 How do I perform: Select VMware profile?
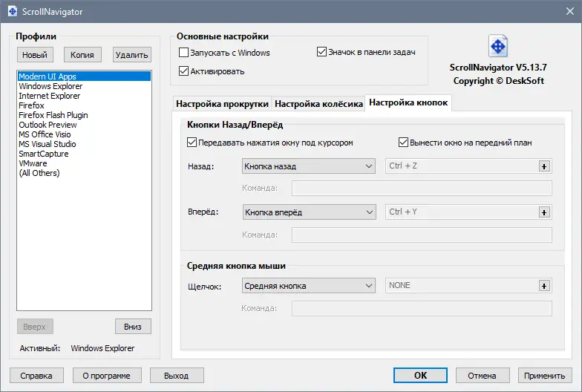pyautogui.click(x=85, y=163)
